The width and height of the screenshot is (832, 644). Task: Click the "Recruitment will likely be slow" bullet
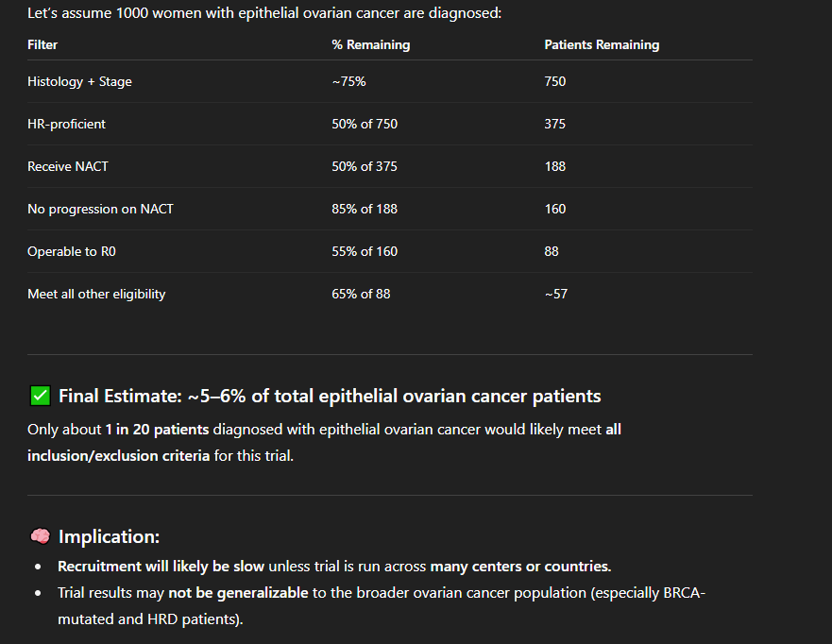point(161,568)
